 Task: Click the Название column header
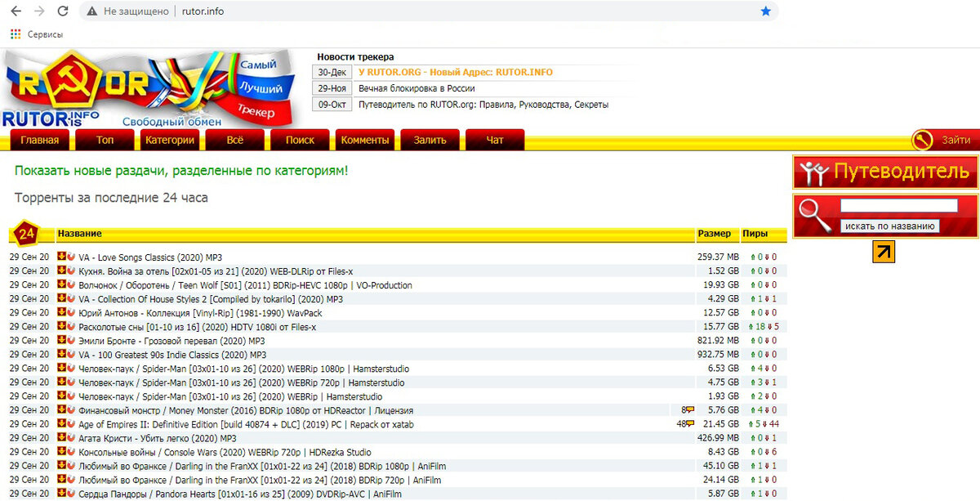pos(79,234)
